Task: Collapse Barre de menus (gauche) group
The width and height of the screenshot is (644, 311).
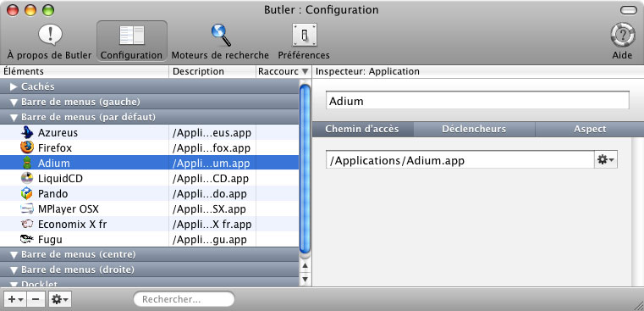Action: 14,102
